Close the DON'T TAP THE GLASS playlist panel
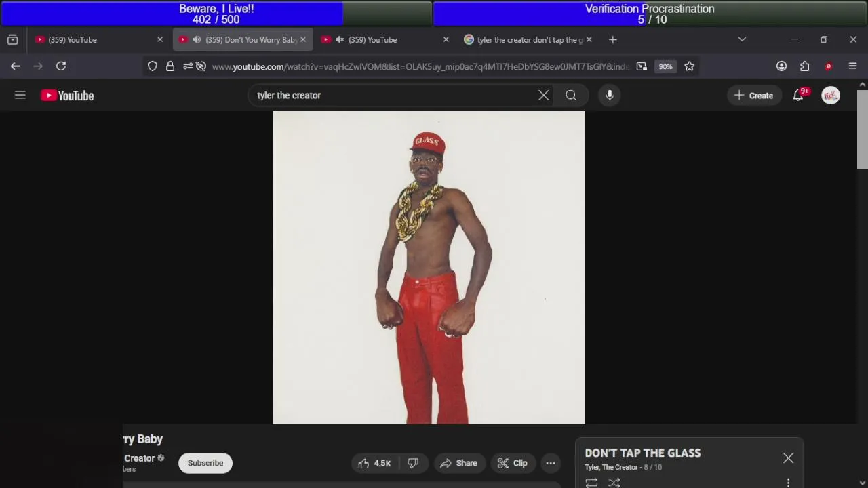The height and width of the screenshot is (488, 868). pos(788,458)
